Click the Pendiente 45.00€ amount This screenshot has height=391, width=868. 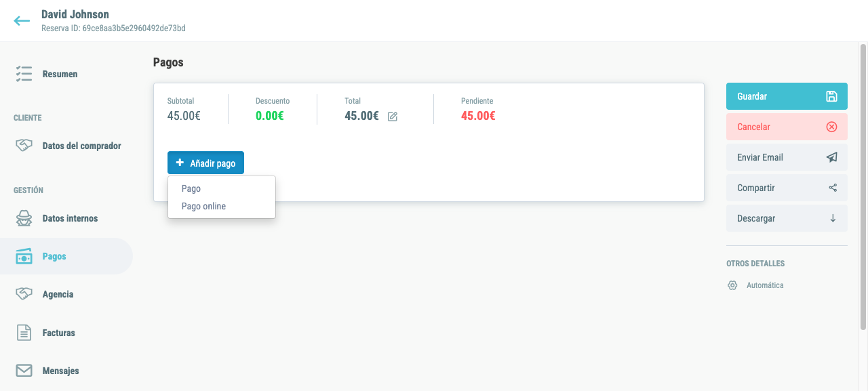(478, 116)
